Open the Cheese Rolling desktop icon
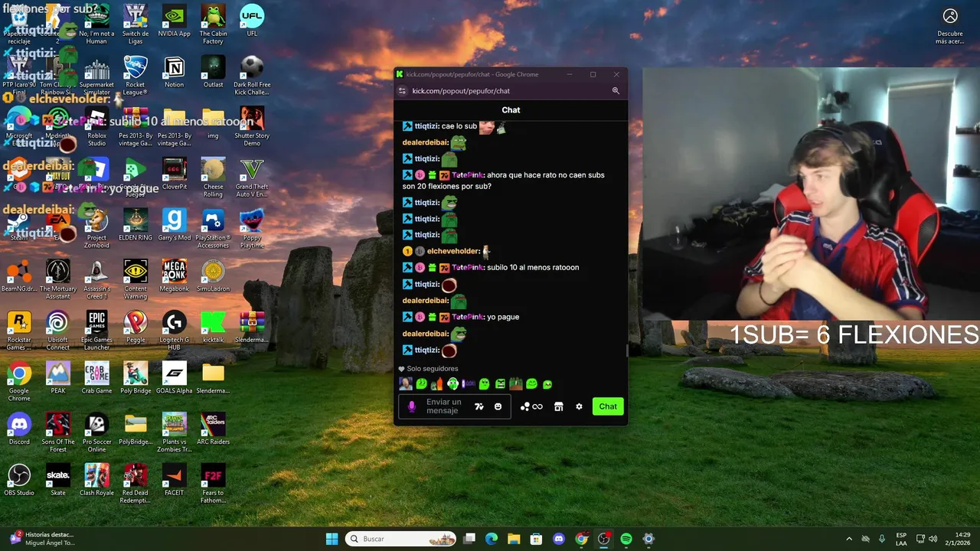This screenshot has height=551, width=980. click(x=213, y=178)
